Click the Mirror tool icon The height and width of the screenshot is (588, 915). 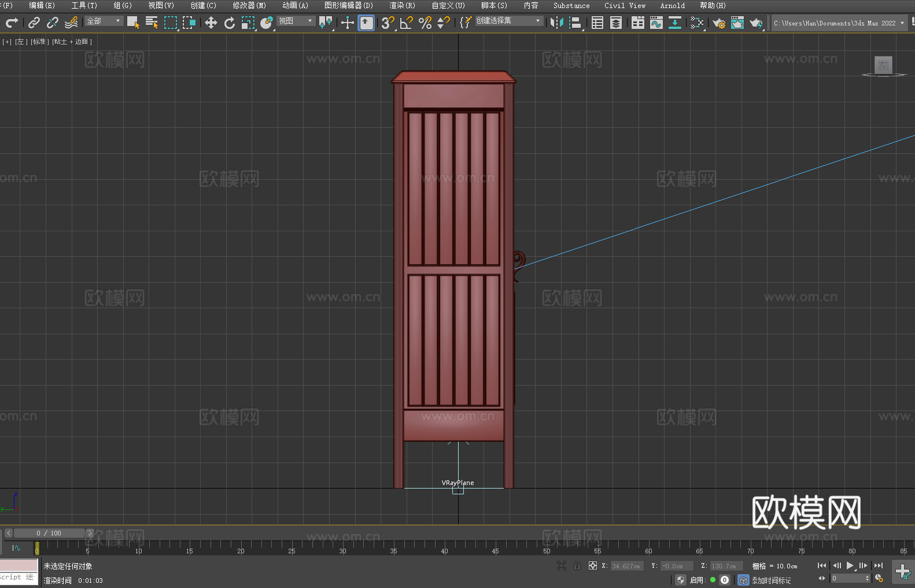557,23
